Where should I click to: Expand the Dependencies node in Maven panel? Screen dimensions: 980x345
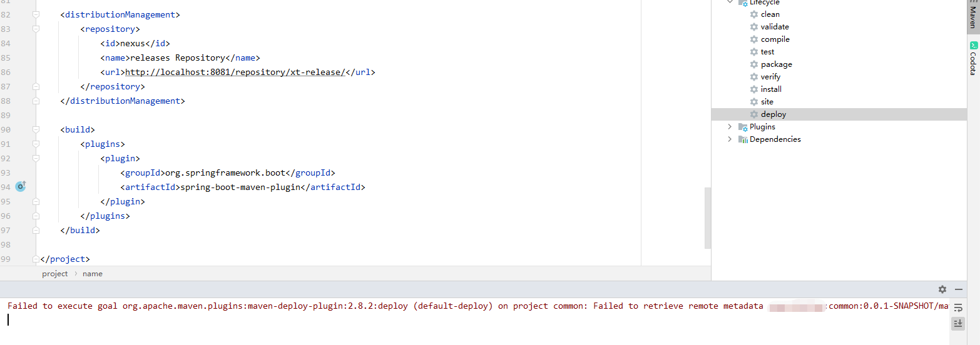pyautogui.click(x=730, y=139)
